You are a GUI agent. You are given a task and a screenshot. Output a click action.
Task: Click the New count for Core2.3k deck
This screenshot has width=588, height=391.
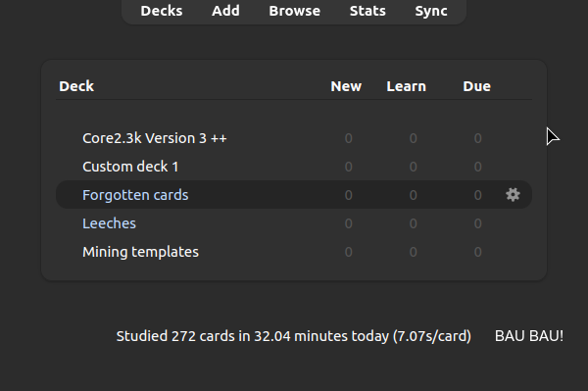348,138
